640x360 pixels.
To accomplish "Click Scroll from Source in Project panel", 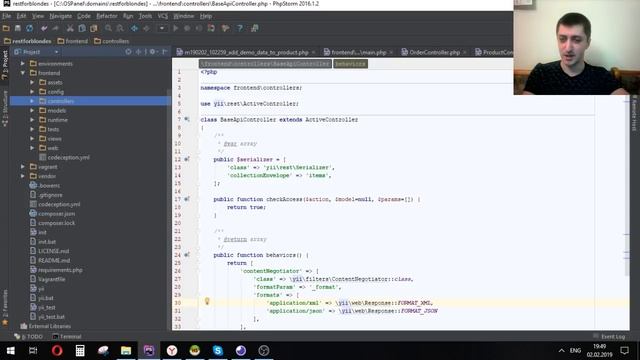I will point(128,52).
